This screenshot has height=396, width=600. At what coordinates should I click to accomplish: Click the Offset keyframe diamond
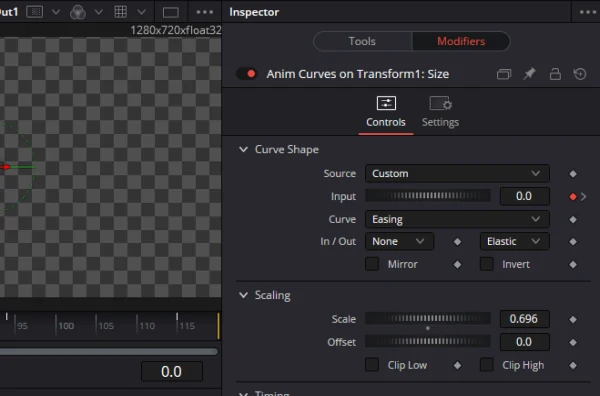click(573, 342)
